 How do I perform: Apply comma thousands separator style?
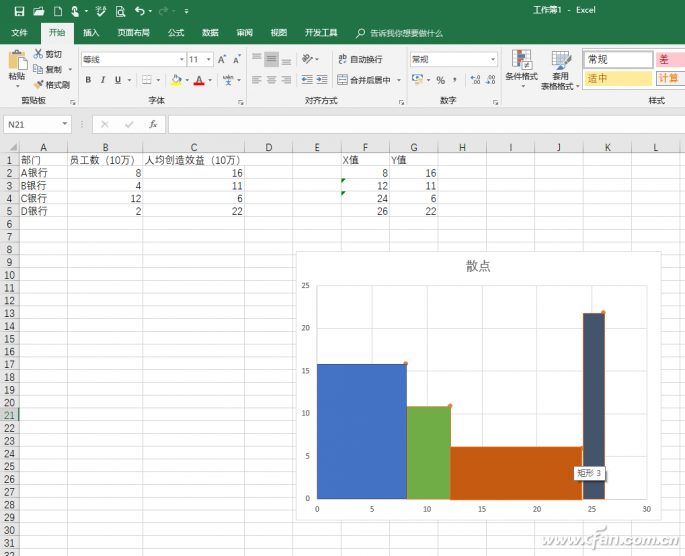(455, 80)
